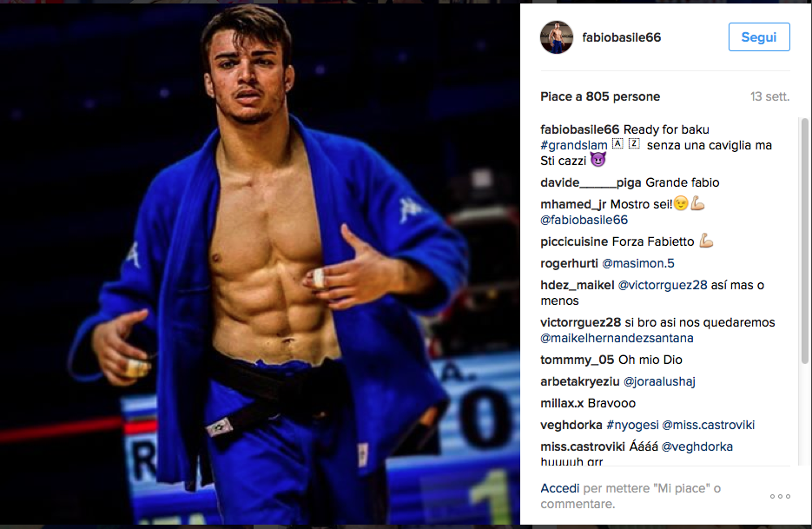Image resolution: width=812 pixels, height=529 pixels.
Task: Open the @victorrguez28 mention
Action: pos(663,285)
